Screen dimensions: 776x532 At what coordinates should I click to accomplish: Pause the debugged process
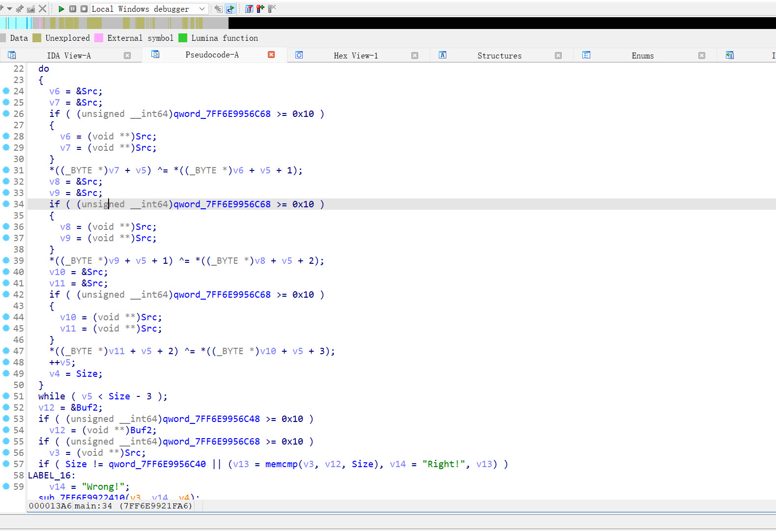(x=73, y=9)
